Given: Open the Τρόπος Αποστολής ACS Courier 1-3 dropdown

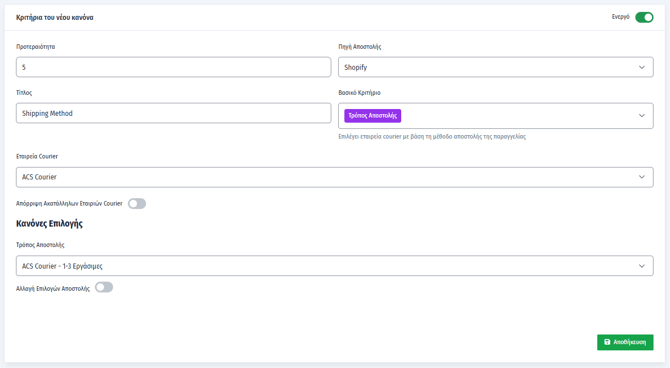Looking at the screenshot, I should pyautogui.click(x=335, y=266).
